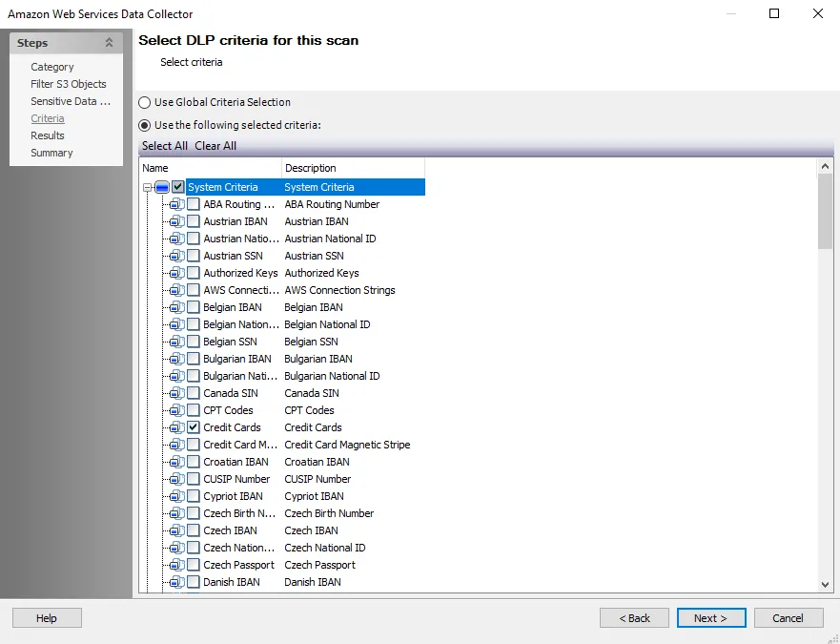Click the blue folder icon of System Criteria
The height and width of the screenshot is (644, 840).
[162, 187]
